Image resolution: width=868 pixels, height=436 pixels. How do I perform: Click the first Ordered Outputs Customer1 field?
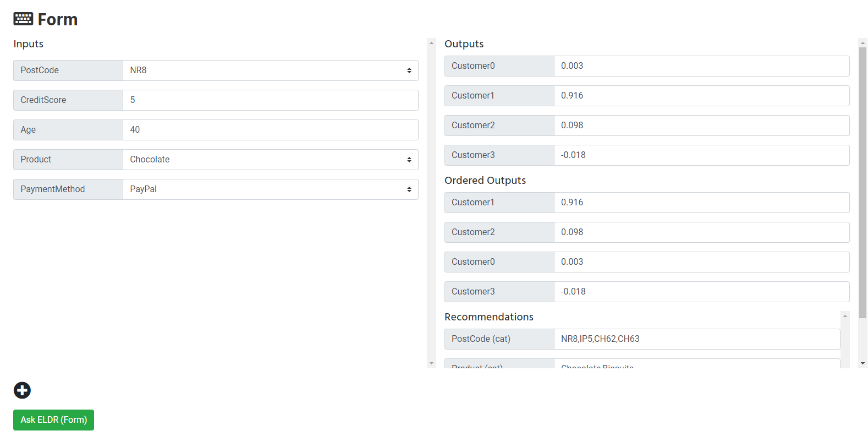click(x=701, y=203)
